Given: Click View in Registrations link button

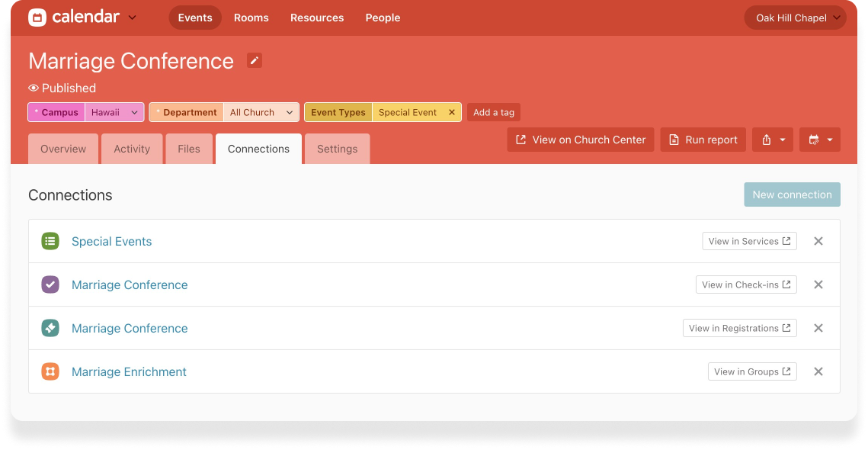Looking at the screenshot, I should point(739,328).
